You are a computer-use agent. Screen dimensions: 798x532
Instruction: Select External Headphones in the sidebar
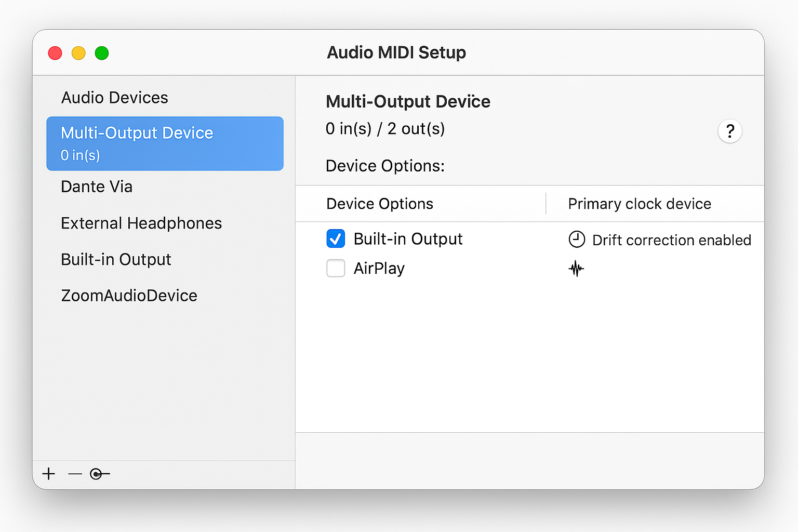point(141,223)
